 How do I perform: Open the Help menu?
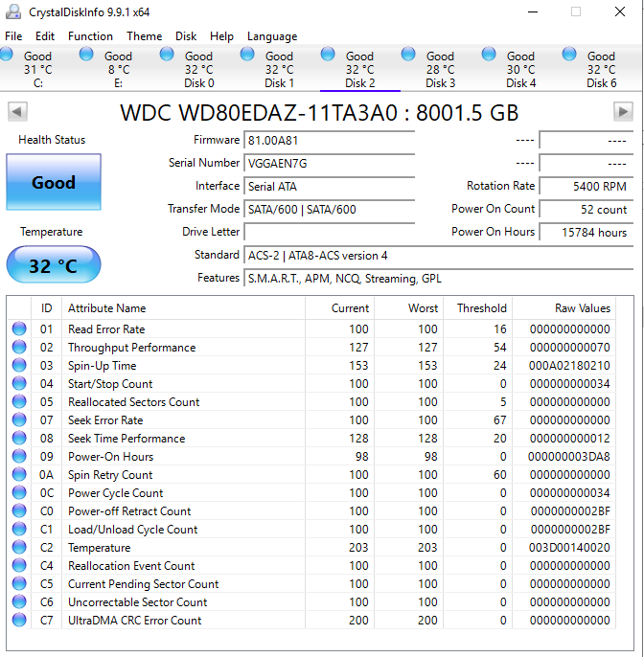tap(221, 36)
